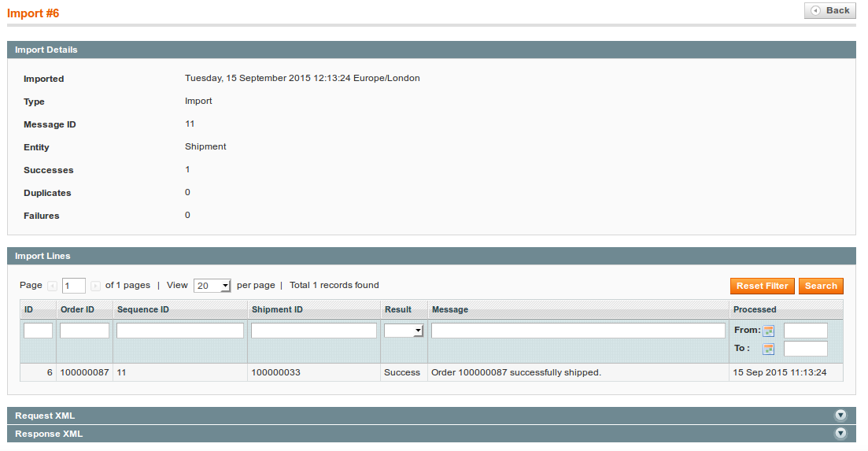Open the per page view dropdown
This screenshot has width=868, height=451.
click(212, 286)
